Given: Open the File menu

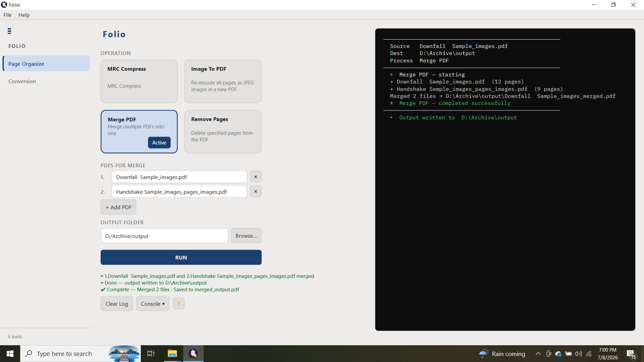Looking at the screenshot, I should pos(7,15).
